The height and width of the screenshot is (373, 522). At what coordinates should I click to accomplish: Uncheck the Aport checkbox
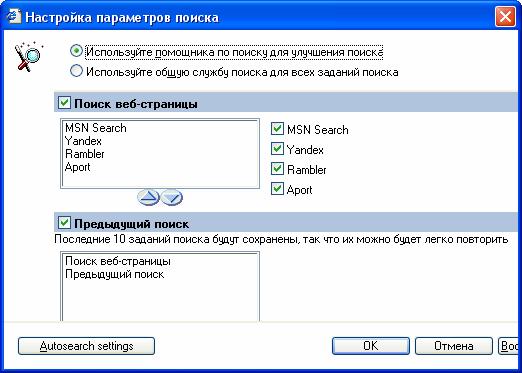coord(277,188)
